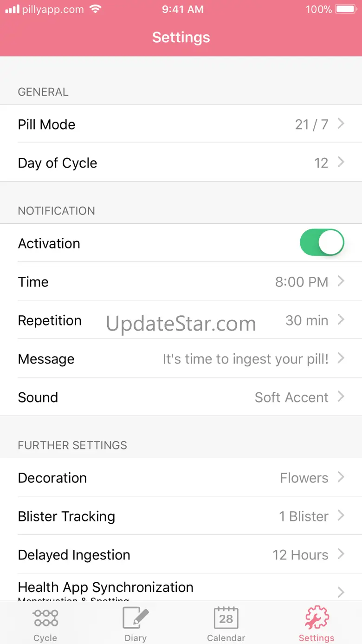
Task: Open the Repetition setting row
Action: tap(181, 320)
